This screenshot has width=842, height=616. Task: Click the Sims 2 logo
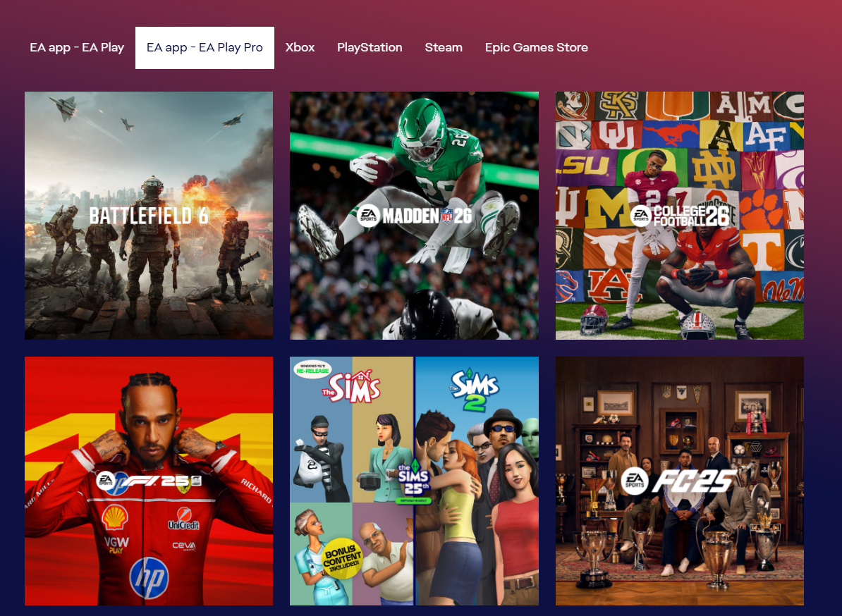click(474, 389)
